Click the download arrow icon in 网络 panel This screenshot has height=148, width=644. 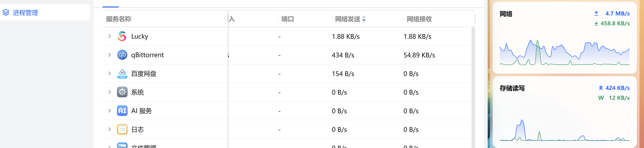(597, 24)
